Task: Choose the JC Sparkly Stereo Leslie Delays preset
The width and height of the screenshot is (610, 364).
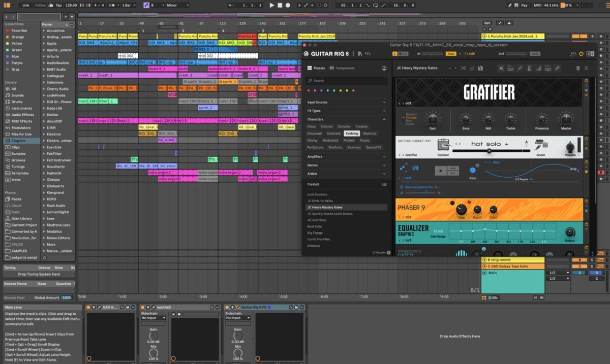Action: pos(329,214)
